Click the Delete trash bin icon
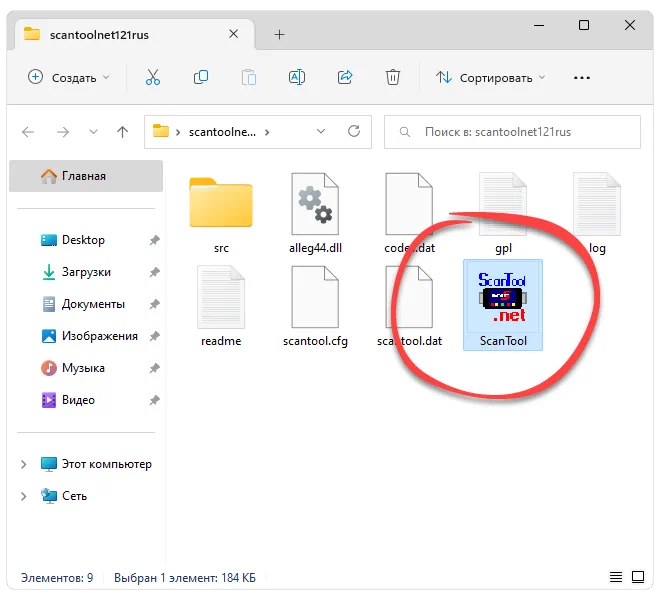 [x=393, y=77]
